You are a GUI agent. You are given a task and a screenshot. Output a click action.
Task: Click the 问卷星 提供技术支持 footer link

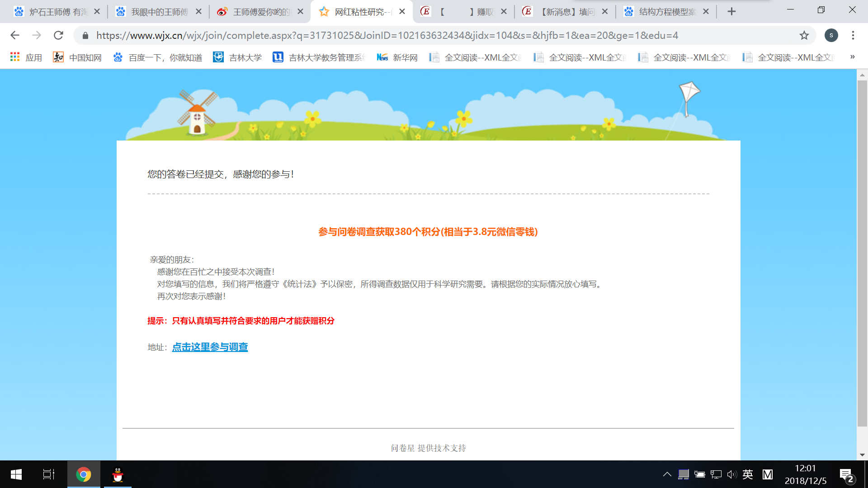[428, 448]
